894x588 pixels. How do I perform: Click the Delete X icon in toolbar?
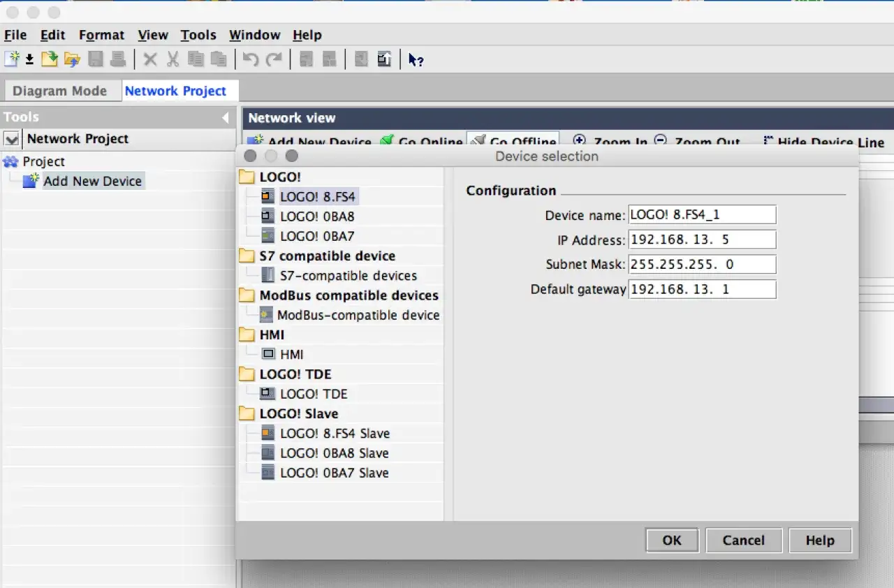150,59
